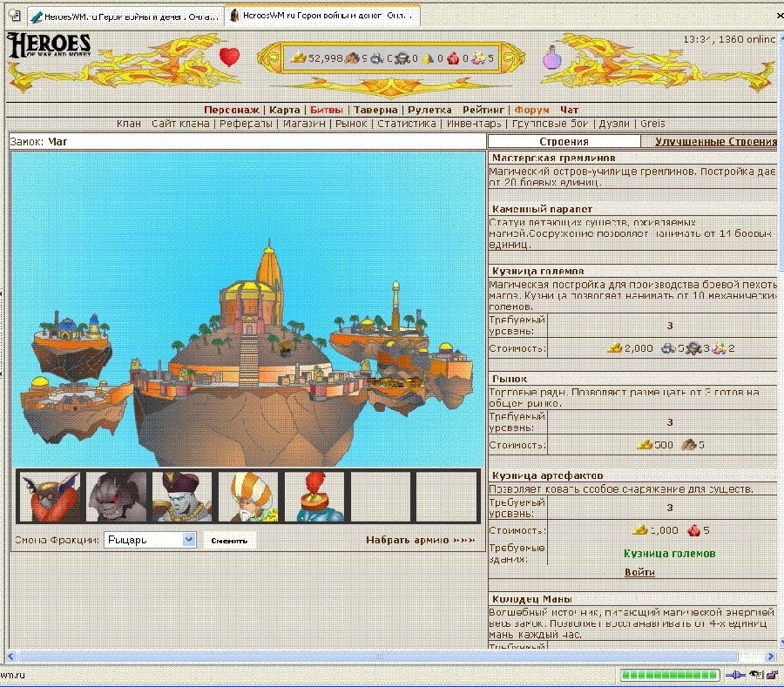Click the green Кузница големов required building link
This screenshot has height=687, width=784.
pyautogui.click(x=670, y=554)
